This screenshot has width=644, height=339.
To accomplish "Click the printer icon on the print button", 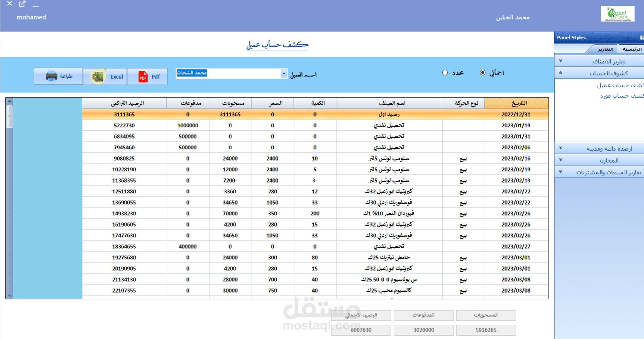I will 52,76.
